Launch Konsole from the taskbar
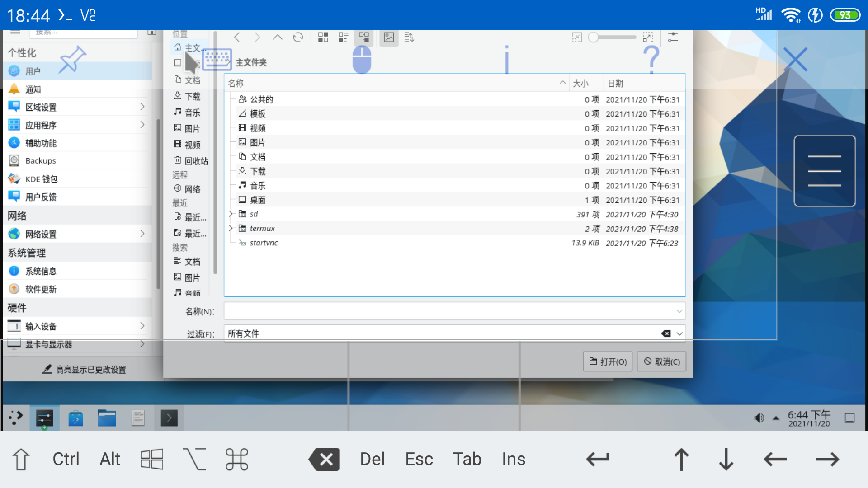Viewport: 868px width, 488px height. (x=169, y=418)
